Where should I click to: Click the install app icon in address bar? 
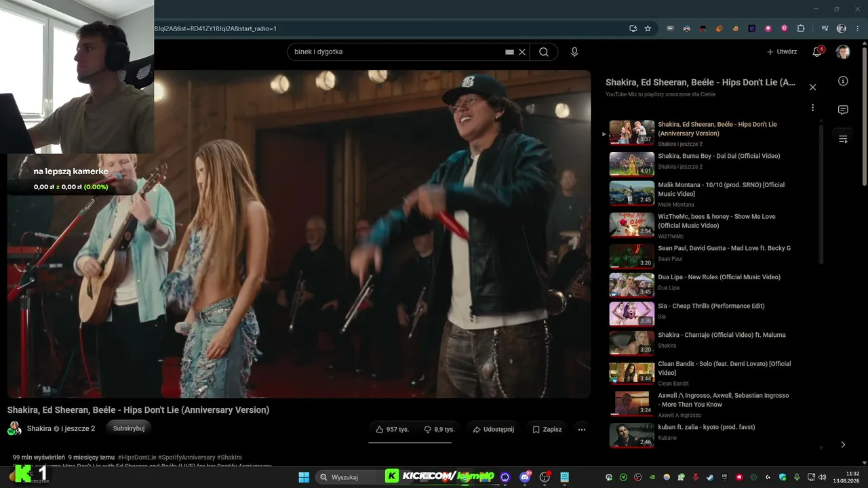[633, 28]
